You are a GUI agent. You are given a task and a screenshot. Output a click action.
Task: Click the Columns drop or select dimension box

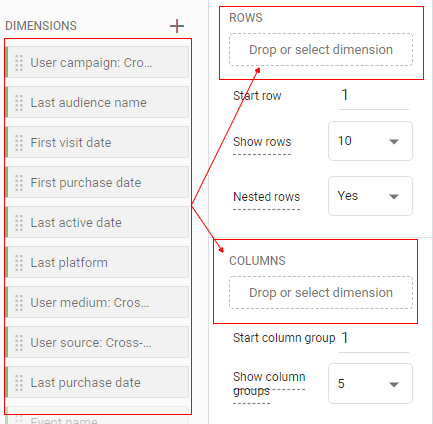[321, 293]
